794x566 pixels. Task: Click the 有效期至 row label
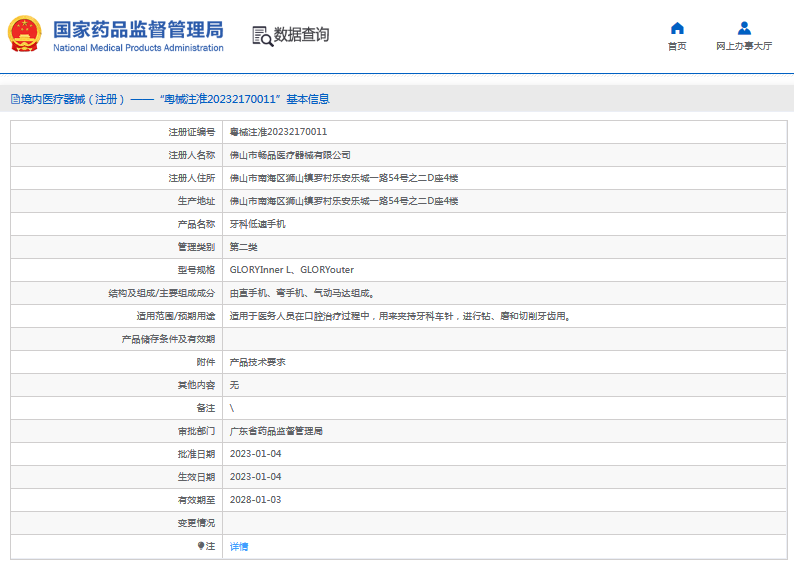[x=196, y=500]
